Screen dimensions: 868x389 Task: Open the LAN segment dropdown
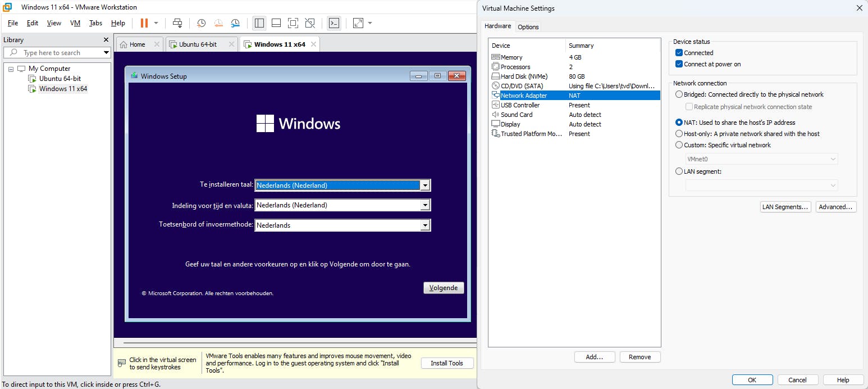click(x=762, y=186)
